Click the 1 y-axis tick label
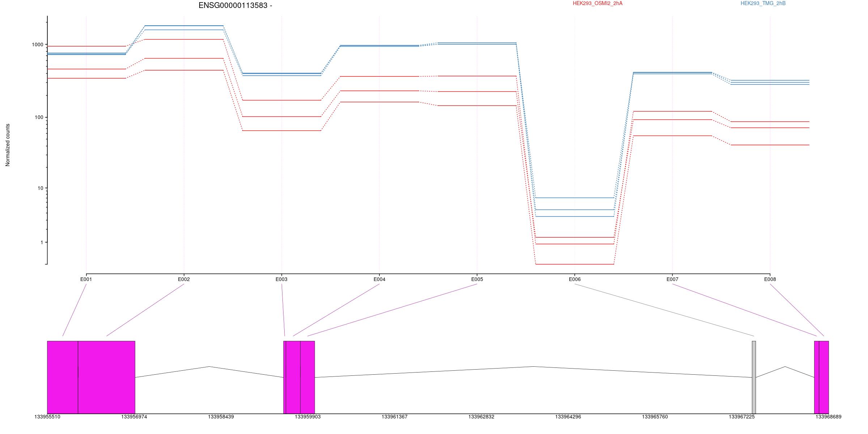The image size is (868, 434). (42, 242)
